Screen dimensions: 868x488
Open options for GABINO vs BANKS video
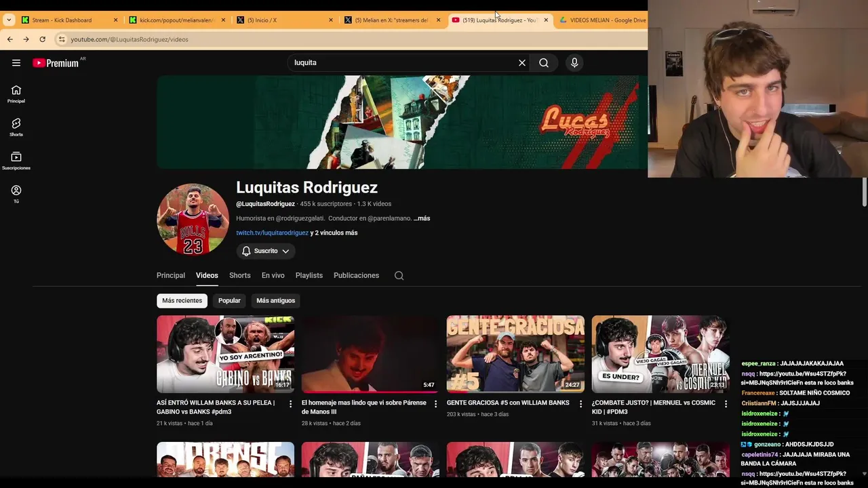point(290,404)
